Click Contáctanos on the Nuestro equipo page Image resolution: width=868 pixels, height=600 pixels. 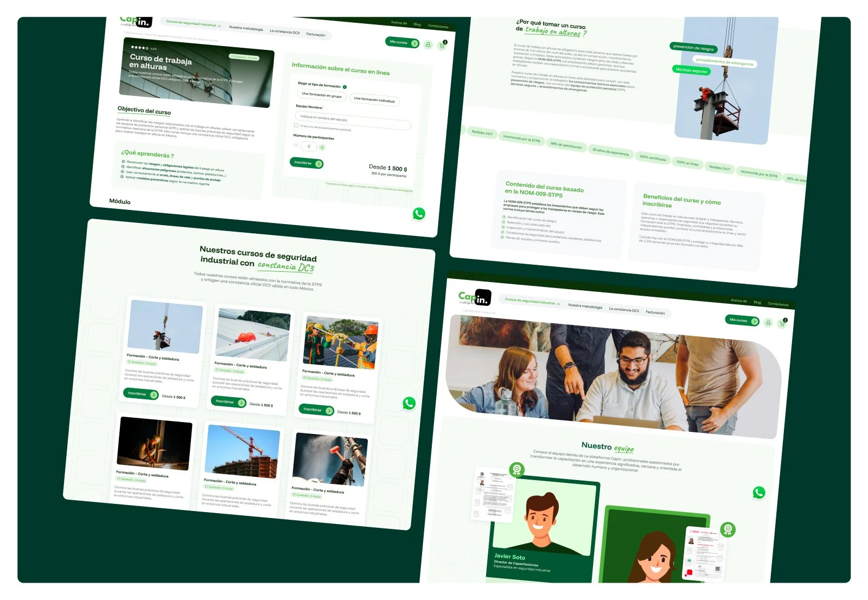(x=778, y=304)
